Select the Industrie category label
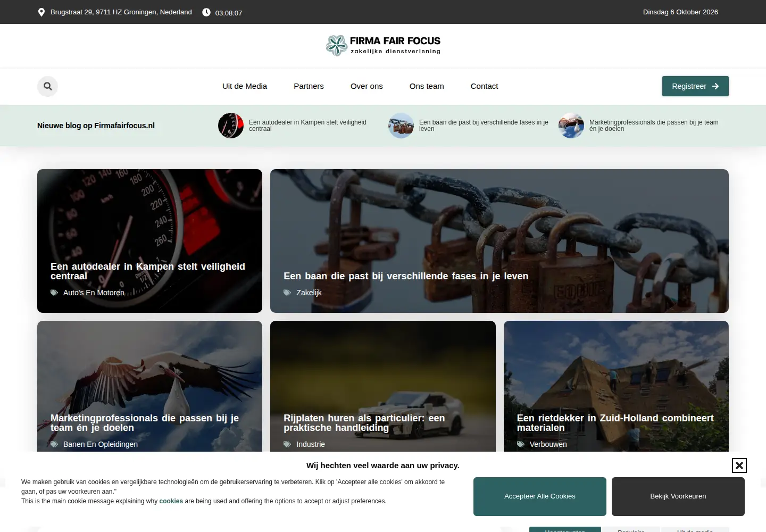 click(x=311, y=444)
